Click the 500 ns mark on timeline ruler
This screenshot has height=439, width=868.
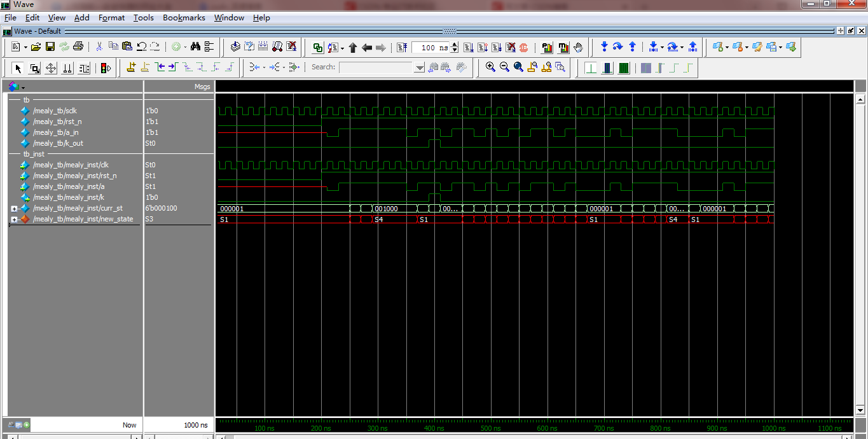(490, 428)
